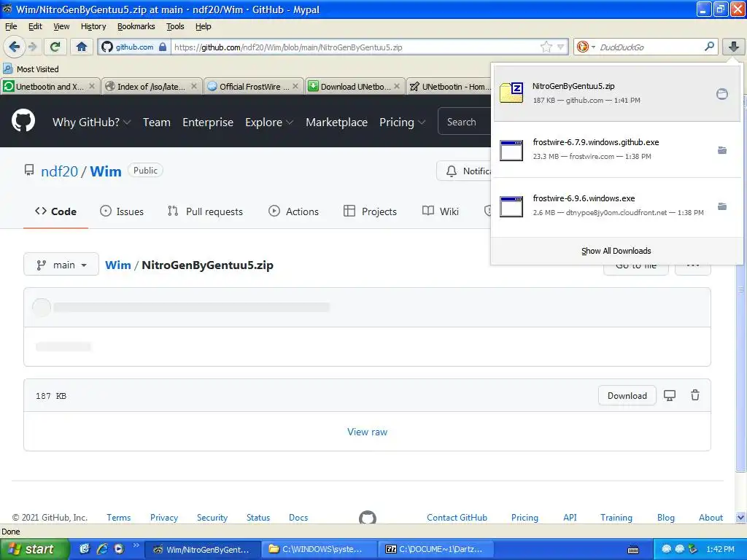Screen dimensions: 747x560
Task: Switch to C:\WINDOWS\syste... taskbar window
Action: pos(318,549)
